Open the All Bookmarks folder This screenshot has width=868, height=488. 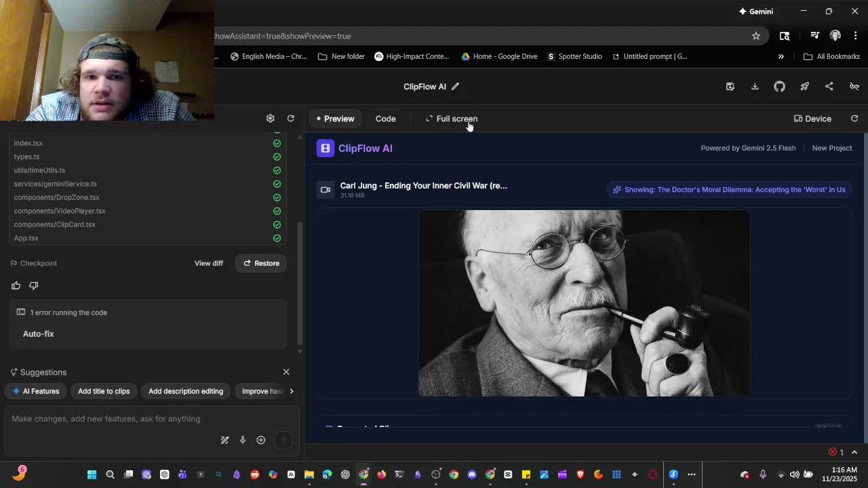pyautogui.click(x=831, y=56)
